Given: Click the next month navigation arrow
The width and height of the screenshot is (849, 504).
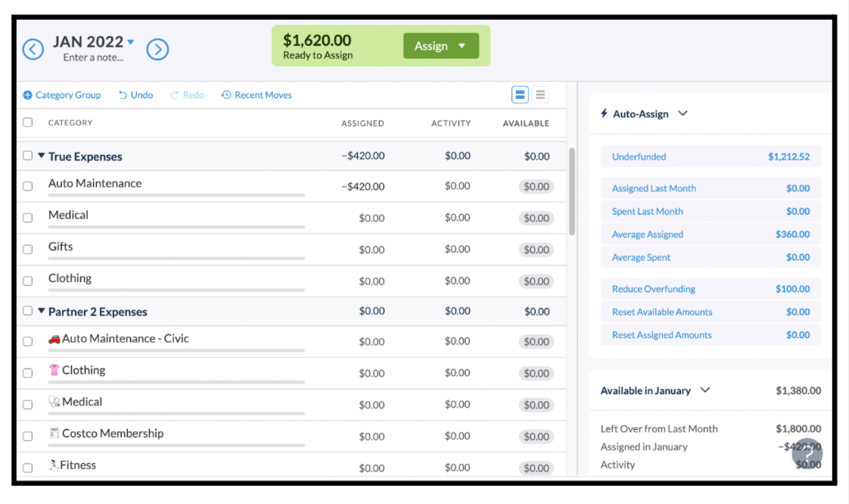Looking at the screenshot, I should (x=158, y=48).
